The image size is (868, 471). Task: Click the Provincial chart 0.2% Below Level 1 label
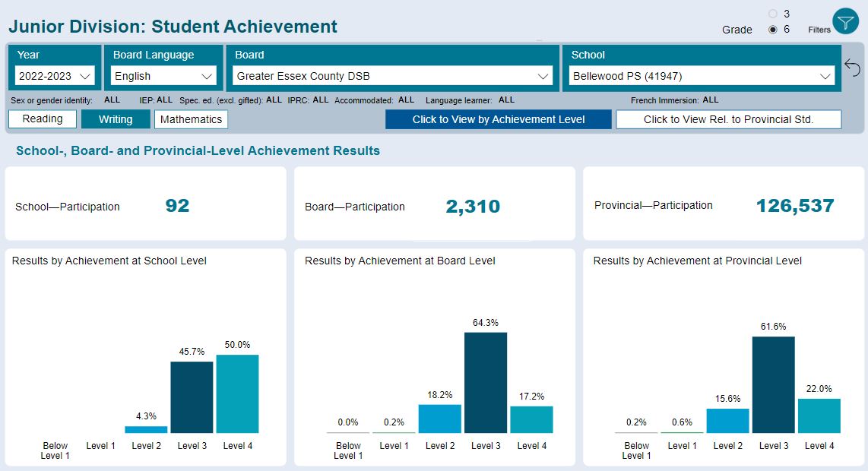point(636,422)
